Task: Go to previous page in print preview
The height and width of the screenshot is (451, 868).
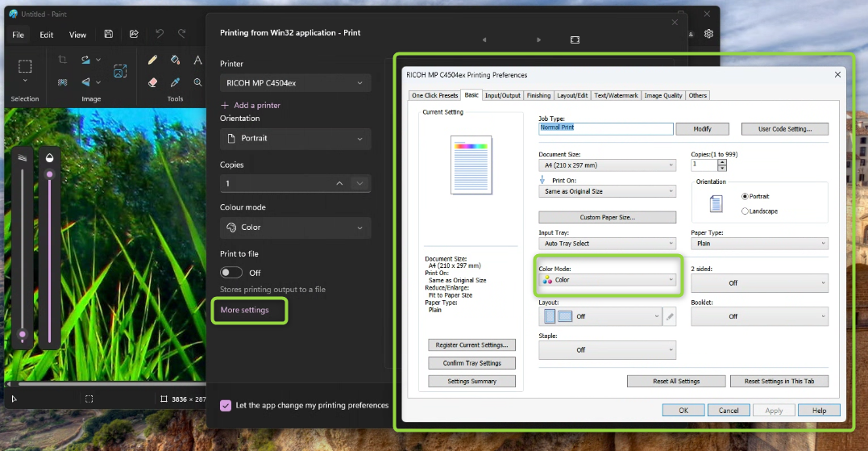Action: (484, 40)
